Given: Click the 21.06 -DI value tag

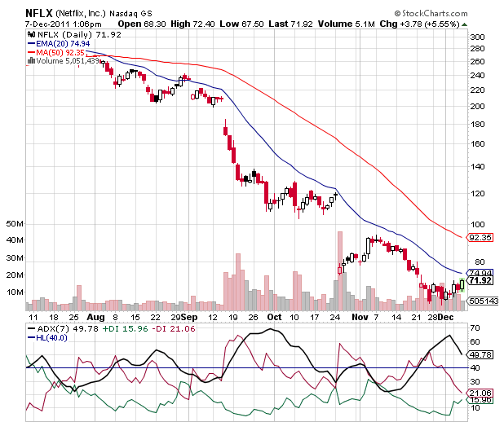Looking at the screenshot, I should point(480,393).
